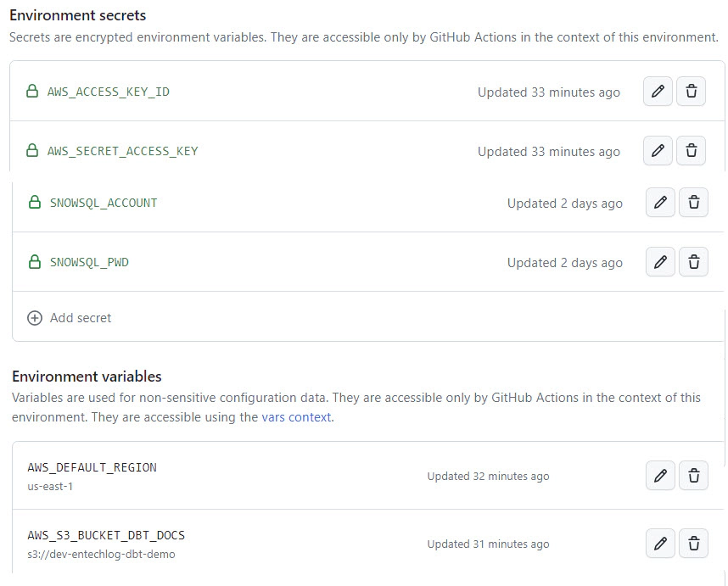Screen dimensions: 728x586
Task: Edit the AWS_ACCESS_KEY_ID secret with pencil icon
Action: coord(658,92)
